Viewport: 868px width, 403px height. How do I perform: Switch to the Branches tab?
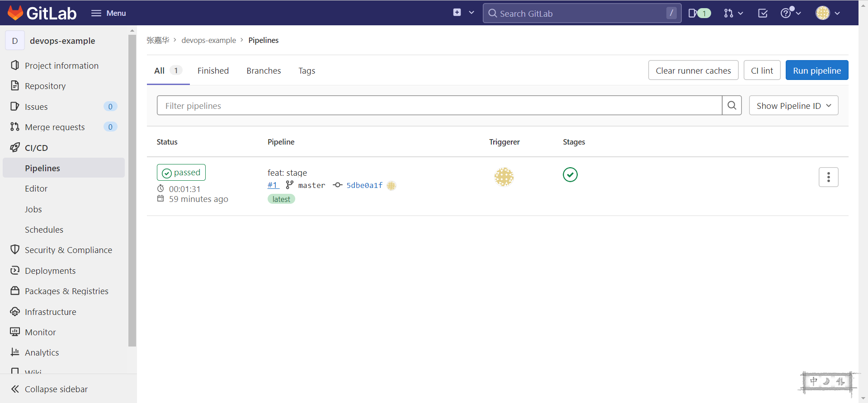point(264,70)
